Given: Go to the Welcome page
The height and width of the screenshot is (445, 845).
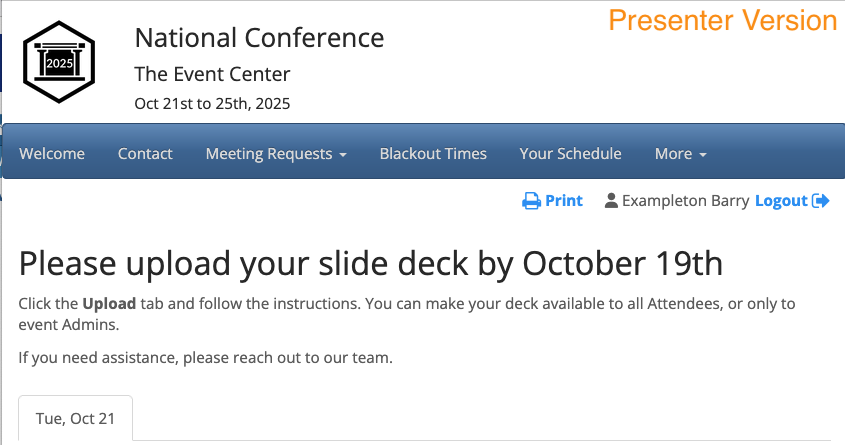Looking at the screenshot, I should [x=52, y=154].
